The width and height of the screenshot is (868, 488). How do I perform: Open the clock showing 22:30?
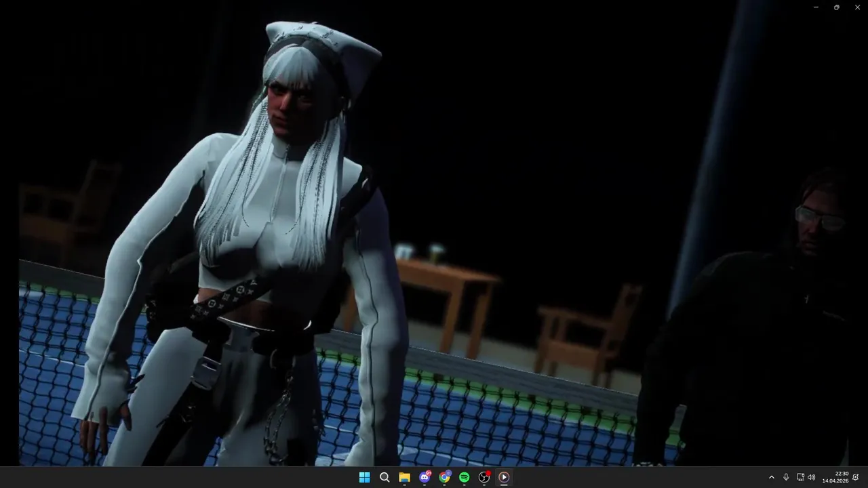pos(835,477)
